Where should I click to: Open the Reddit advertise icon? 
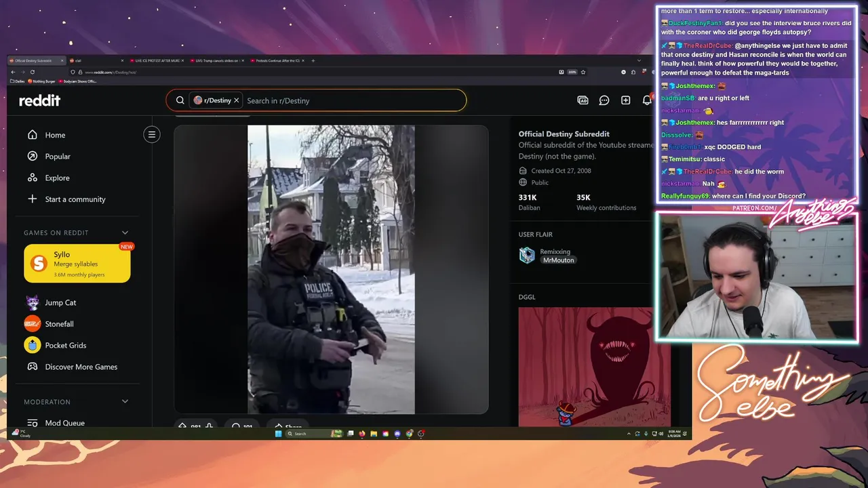(583, 100)
